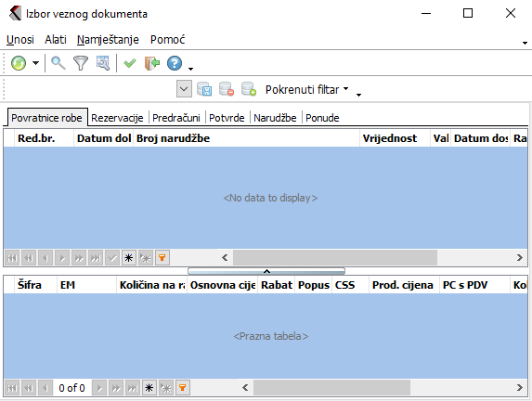The image size is (532, 401).
Task: Toggle orange filter button in lower grid navigator
Action: (x=183, y=387)
